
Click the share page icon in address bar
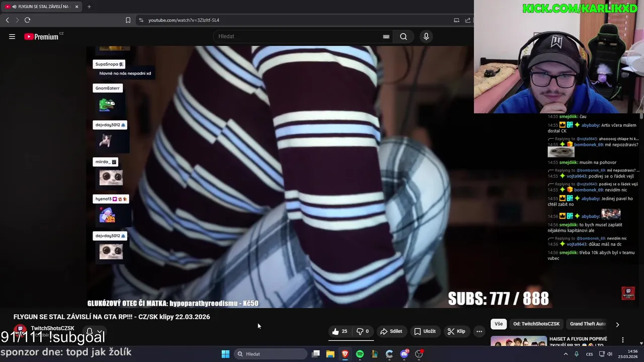468,20
